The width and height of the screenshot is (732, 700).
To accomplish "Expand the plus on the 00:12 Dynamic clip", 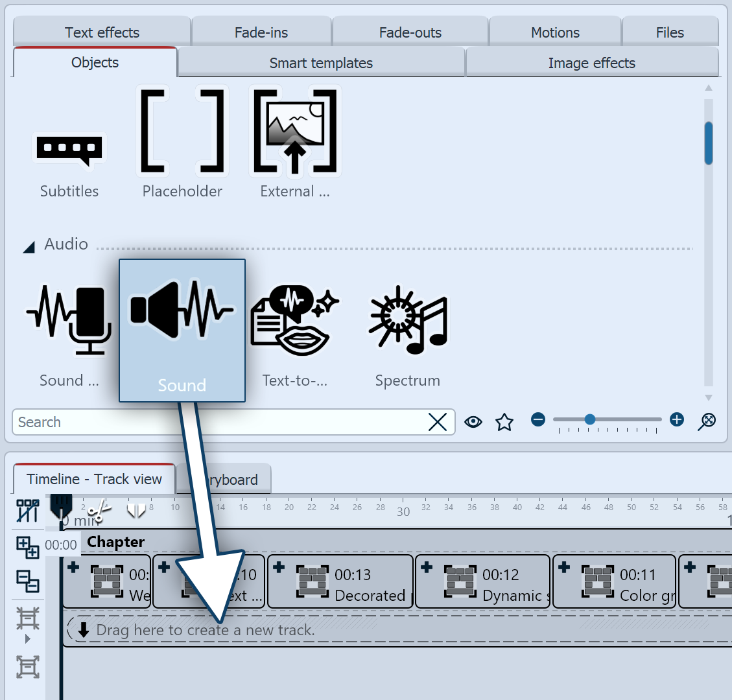I will [x=427, y=567].
